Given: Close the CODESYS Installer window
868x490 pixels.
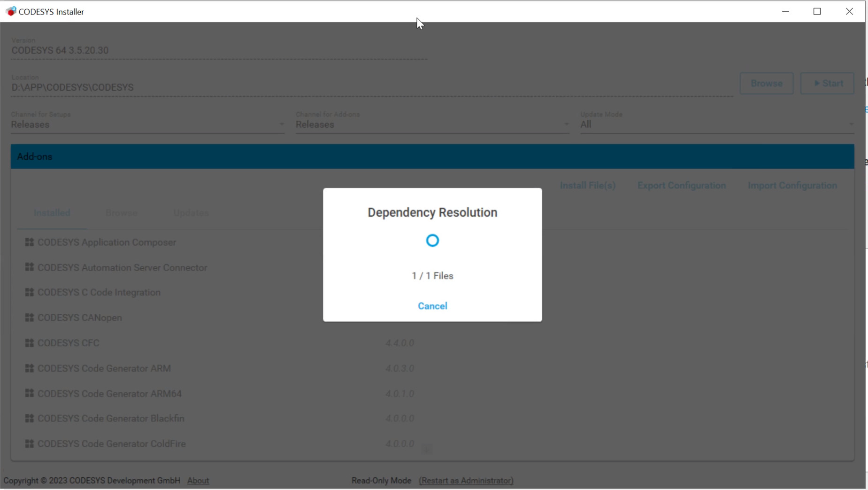Looking at the screenshot, I should (x=849, y=11).
